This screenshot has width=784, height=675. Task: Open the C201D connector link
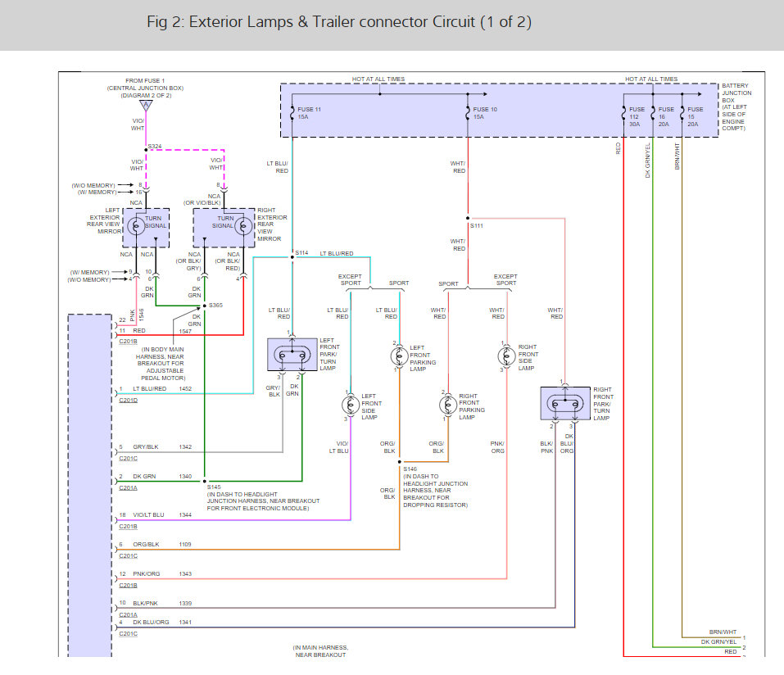128,400
